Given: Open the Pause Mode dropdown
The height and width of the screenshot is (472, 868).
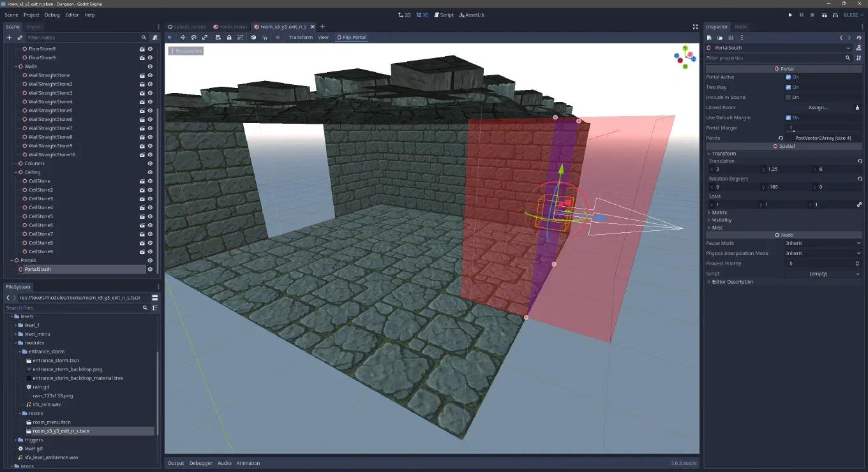Looking at the screenshot, I should click(823, 243).
